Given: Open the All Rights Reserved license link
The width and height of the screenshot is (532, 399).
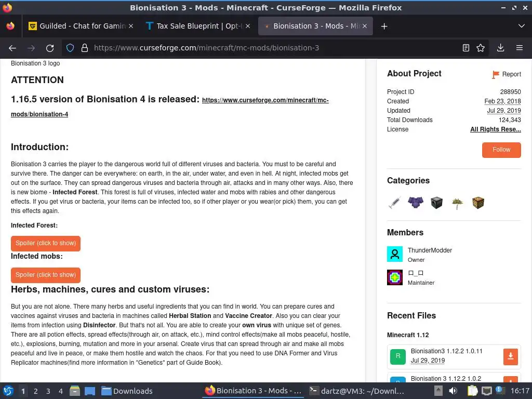Looking at the screenshot, I should pyautogui.click(x=495, y=129).
